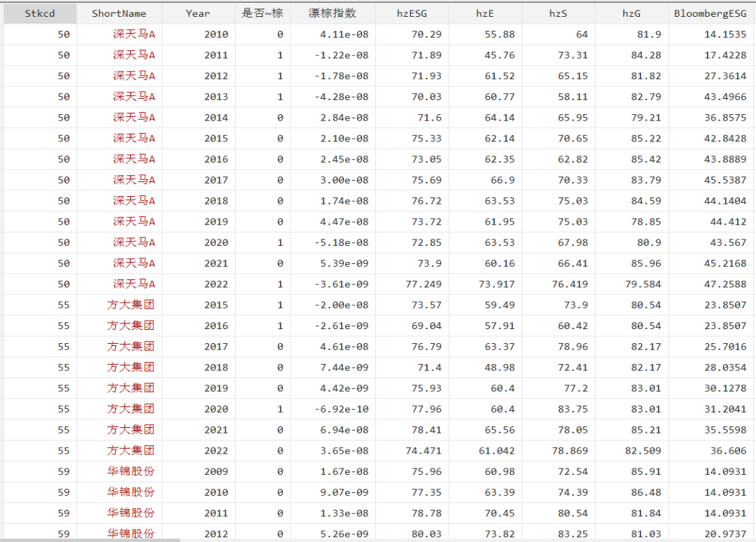This screenshot has width=756, height=542.
Task: Click the 28.0354 cell
Action: click(710, 368)
